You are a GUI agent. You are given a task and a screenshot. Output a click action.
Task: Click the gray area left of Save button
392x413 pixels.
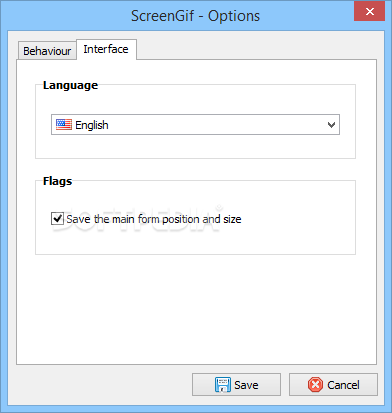(x=100, y=385)
